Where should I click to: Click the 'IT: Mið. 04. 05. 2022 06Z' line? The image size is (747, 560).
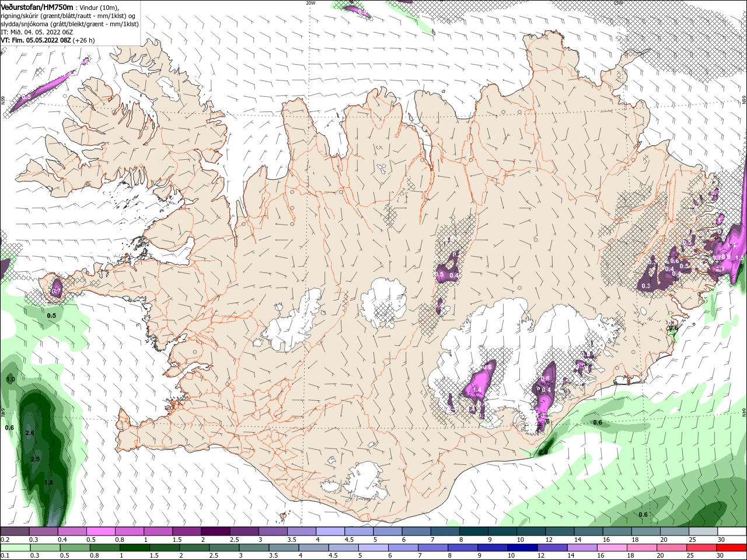pos(36,32)
